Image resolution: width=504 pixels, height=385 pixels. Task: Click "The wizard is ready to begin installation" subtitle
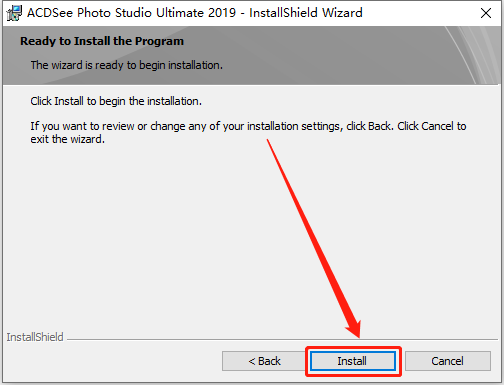(127, 65)
